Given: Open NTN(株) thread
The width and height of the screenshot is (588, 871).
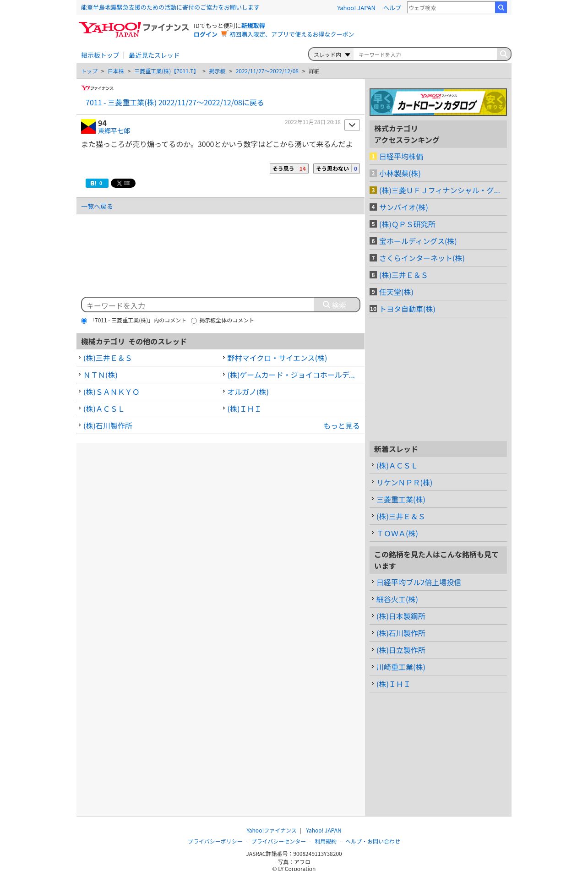Looking at the screenshot, I should click(x=100, y=375).
